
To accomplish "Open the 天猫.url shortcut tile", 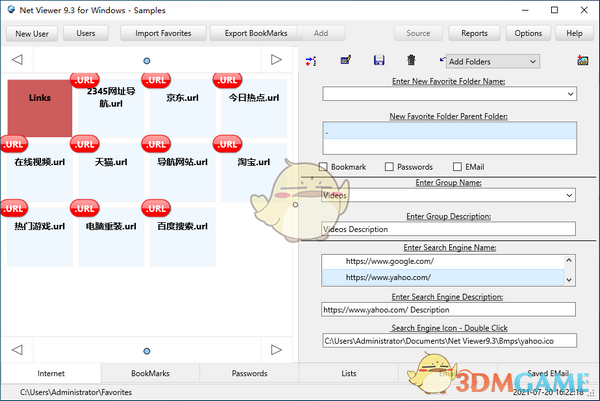I will (111, 172).
